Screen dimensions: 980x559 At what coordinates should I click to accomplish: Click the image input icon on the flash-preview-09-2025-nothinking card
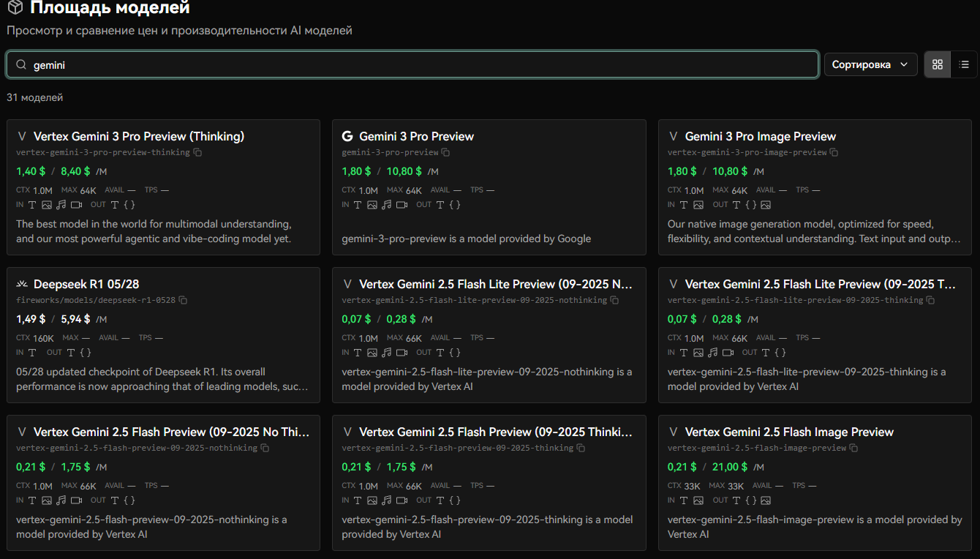[x=47, y=500]
